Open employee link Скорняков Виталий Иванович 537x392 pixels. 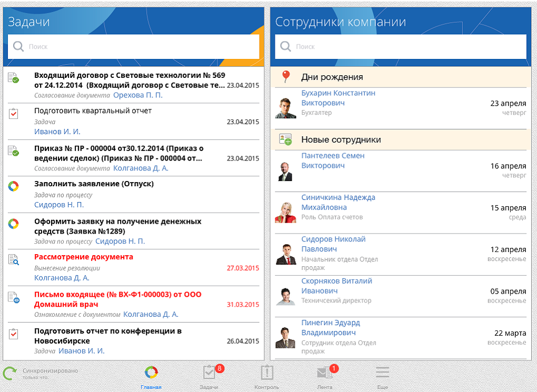pos(336,286)
